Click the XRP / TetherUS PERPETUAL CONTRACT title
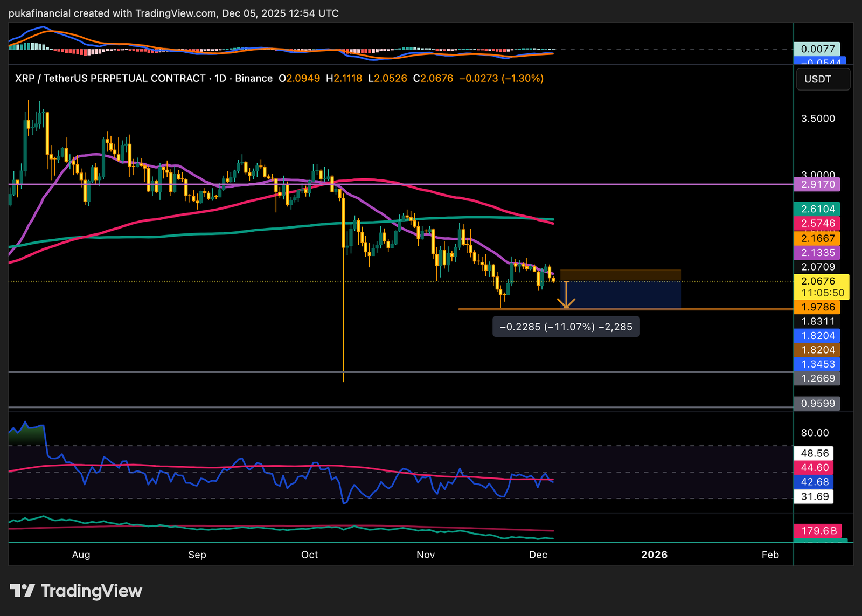This screenshot has width=862, height=616. tap(143, 79)
